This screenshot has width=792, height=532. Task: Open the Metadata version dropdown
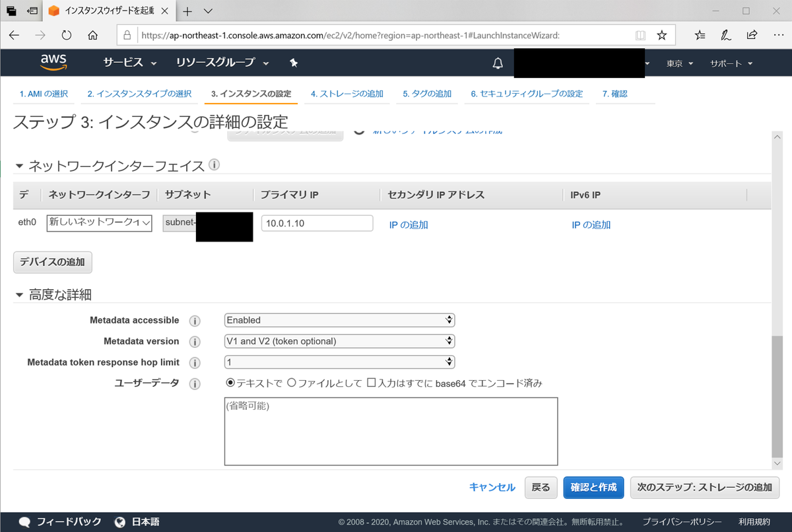click(x=339, y=341)
